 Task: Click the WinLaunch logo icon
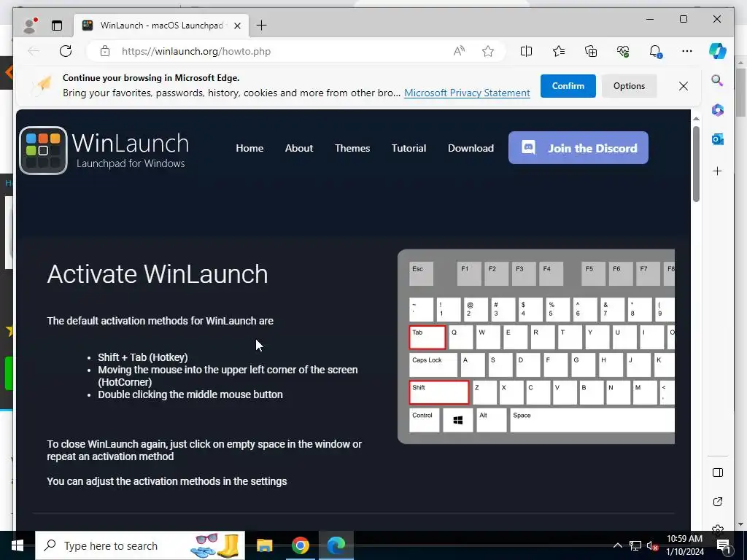(43, 150)
